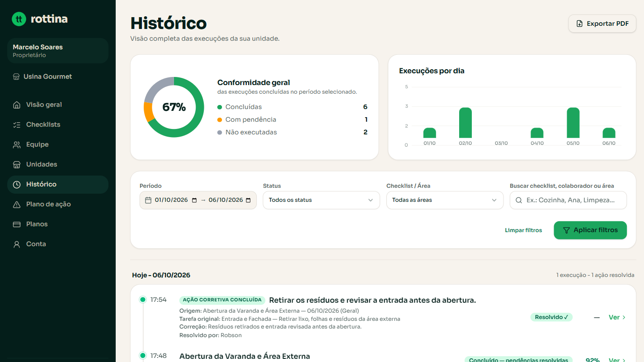Click the text 1 execução - 1 ação resolvida
This screenshot has height=362, width=644.
click(596, 275)
